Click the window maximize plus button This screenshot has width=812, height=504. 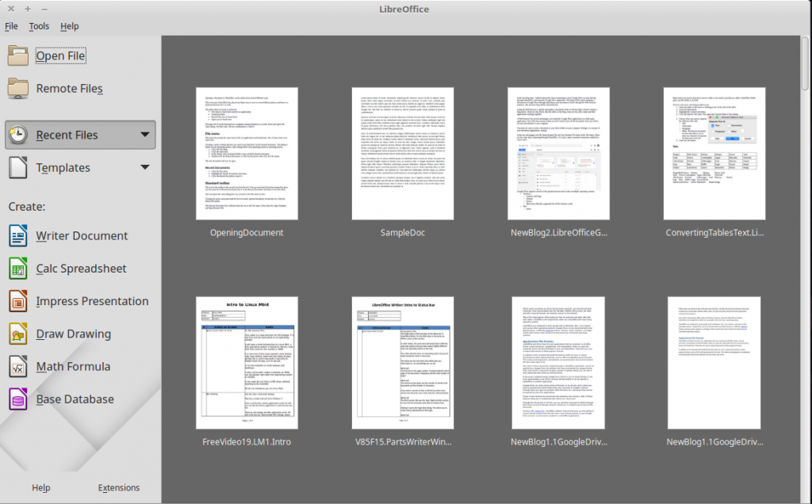pos(28,9)
